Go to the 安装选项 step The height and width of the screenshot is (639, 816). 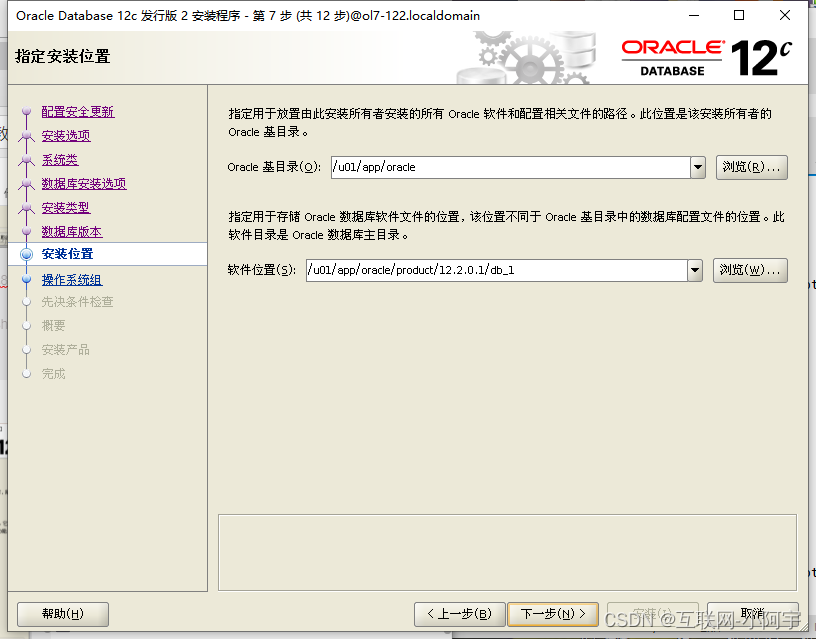click(66, 136)
